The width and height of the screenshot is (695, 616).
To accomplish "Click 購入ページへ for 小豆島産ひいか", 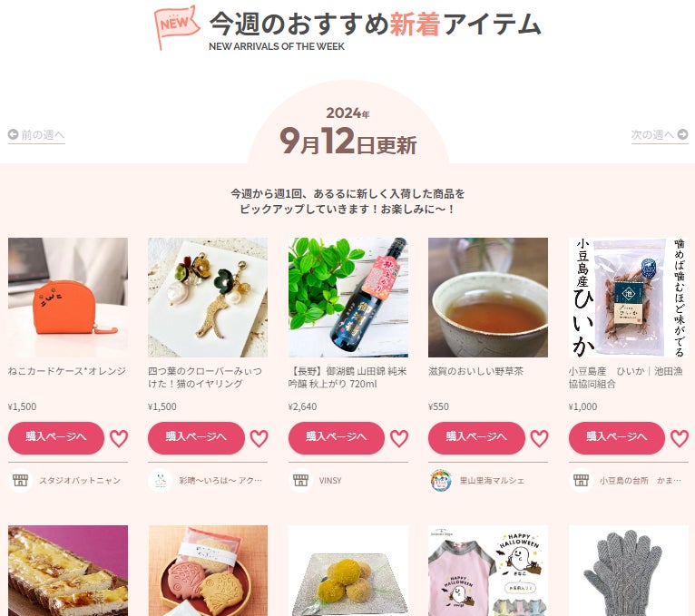I will 617,437.
